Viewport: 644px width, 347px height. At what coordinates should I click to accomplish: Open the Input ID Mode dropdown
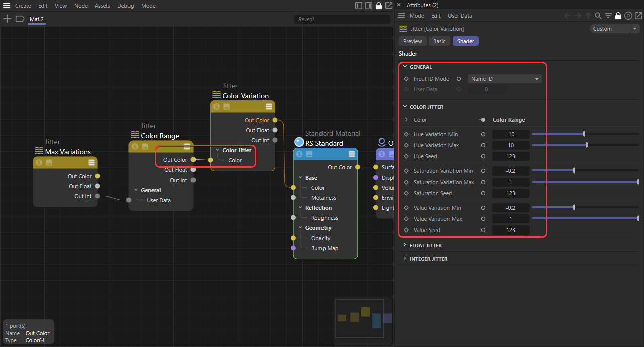pos(504,79)
